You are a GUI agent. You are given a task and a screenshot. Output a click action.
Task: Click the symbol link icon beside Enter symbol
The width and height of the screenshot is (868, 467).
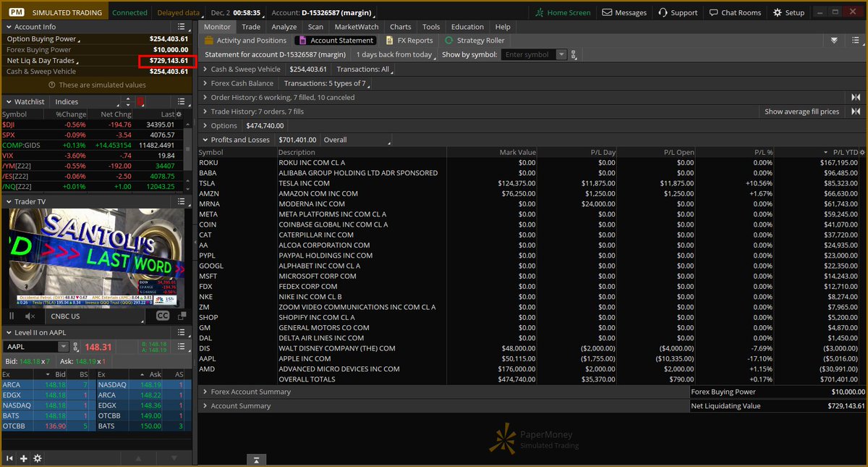click(x=574, y=55)
